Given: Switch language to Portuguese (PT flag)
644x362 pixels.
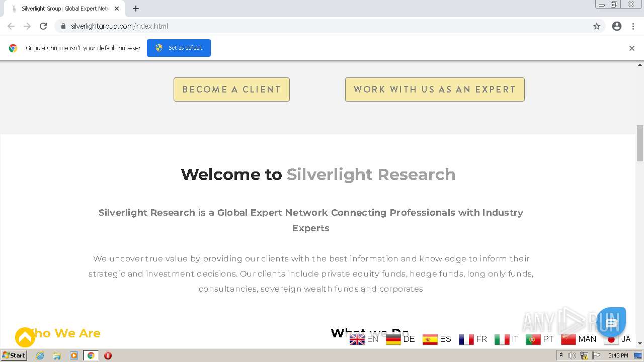Looking at the screenshot, I should (x=539, y=339).
